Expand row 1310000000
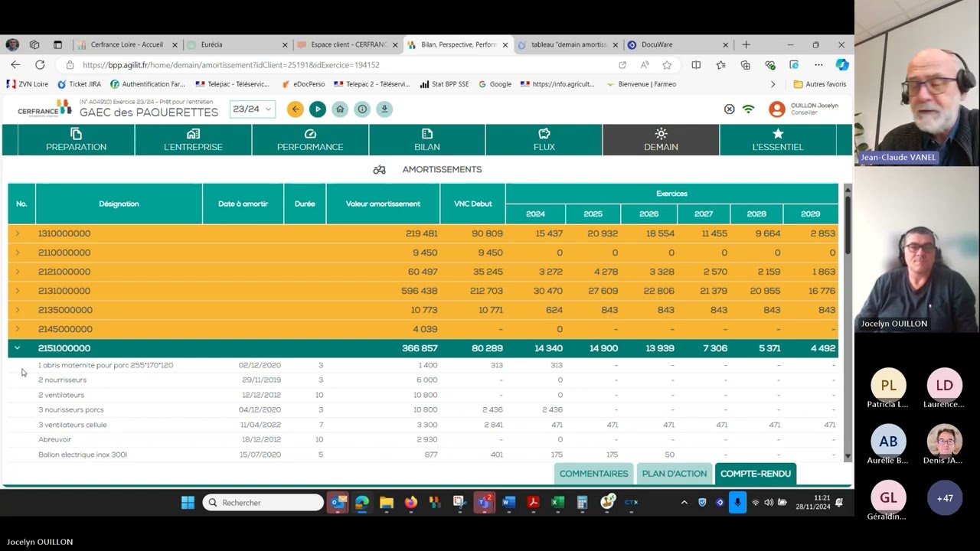Image resolution: width=980 pixels, height=551 pixels. [18, 233]
